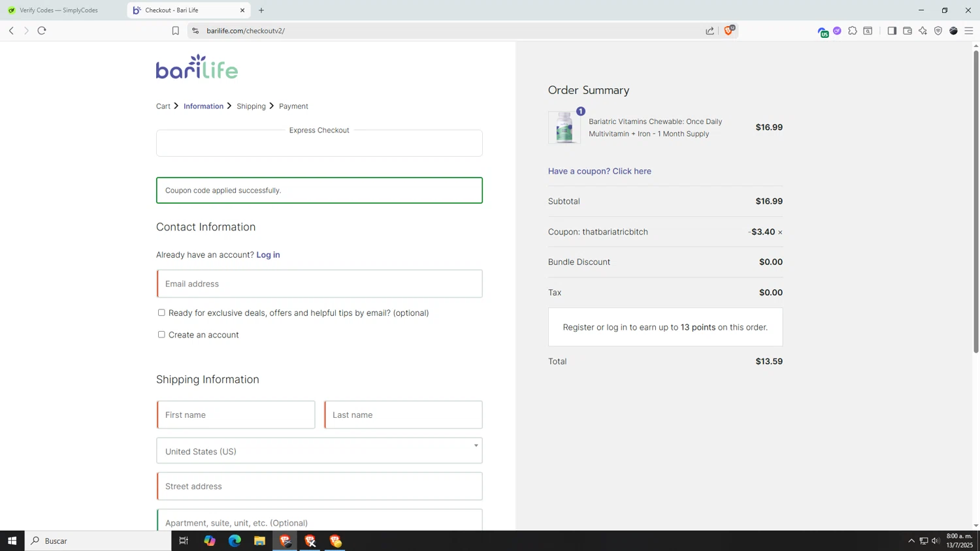Open File Explorer from the taskbar
980x551 pixels.
tap(259, 541)
